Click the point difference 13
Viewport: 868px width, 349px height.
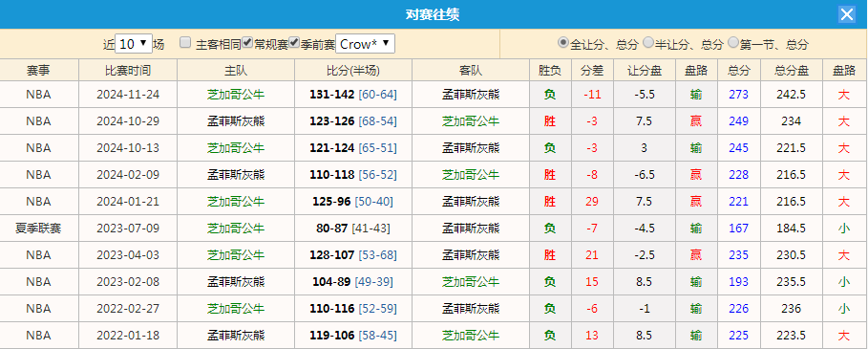tap(592, 336)
